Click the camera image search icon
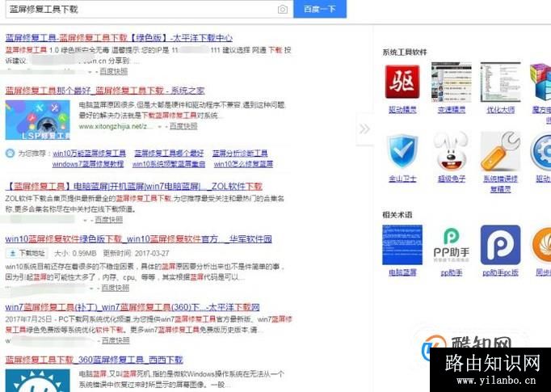Viewport: 551px width, 392px height. [x=283, y=9]
